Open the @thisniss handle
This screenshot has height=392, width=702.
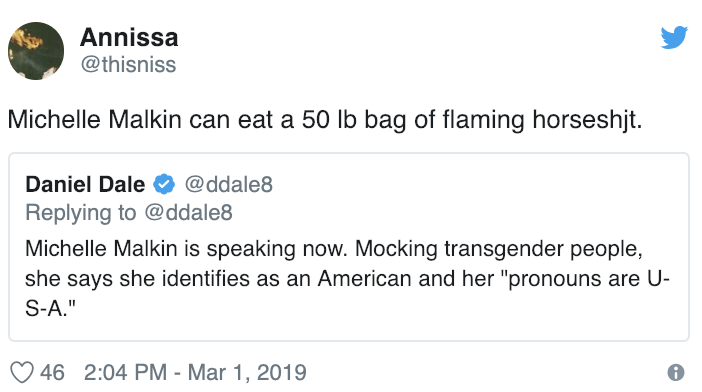tap(128, 64)
